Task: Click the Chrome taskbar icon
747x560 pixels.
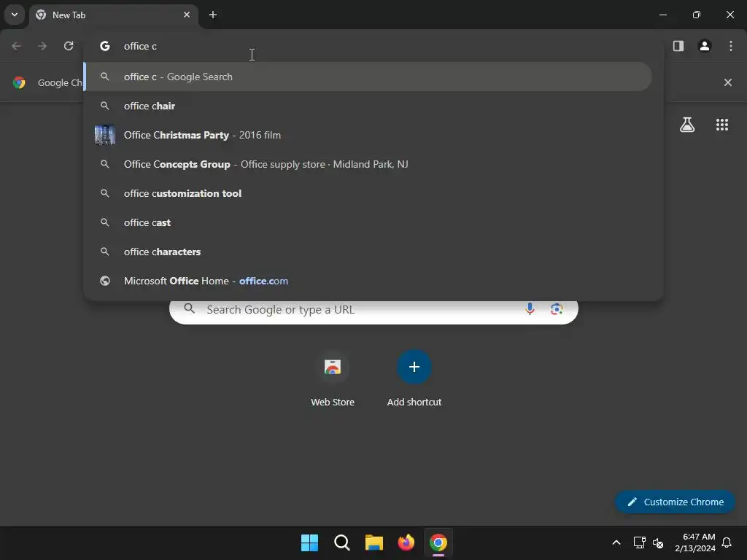Action: pyautogui.click(x=438, y=542)
